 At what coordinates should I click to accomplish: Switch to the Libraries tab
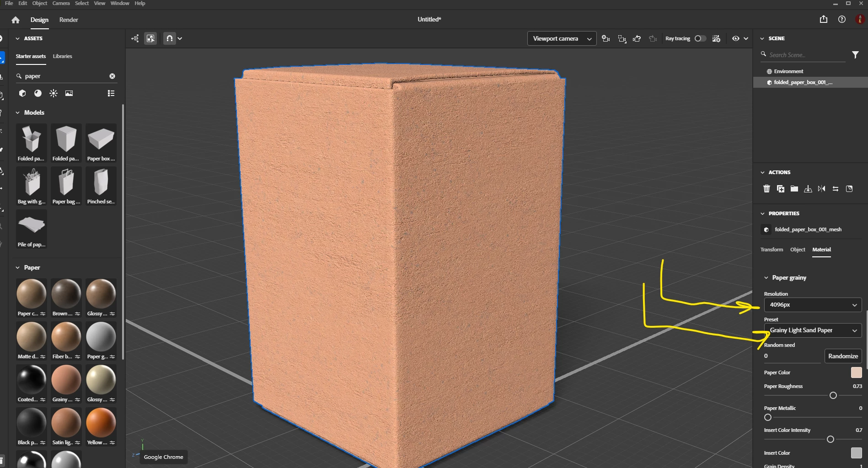[62, 56]
